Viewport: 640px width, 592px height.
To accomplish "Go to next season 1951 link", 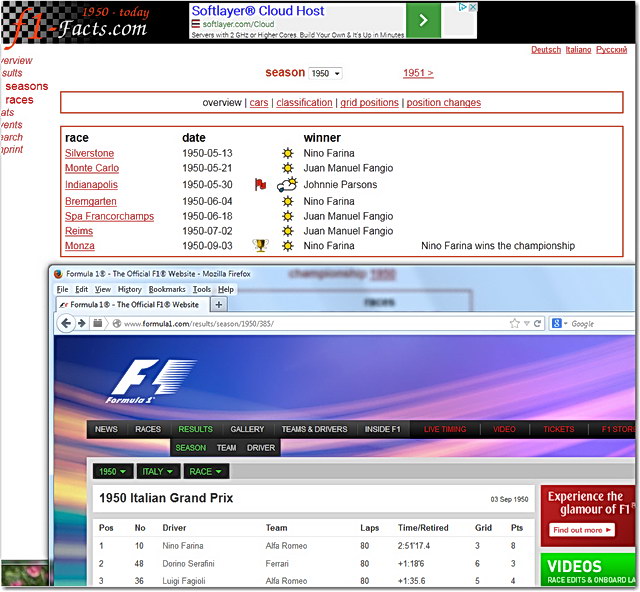I will point(418,73).
